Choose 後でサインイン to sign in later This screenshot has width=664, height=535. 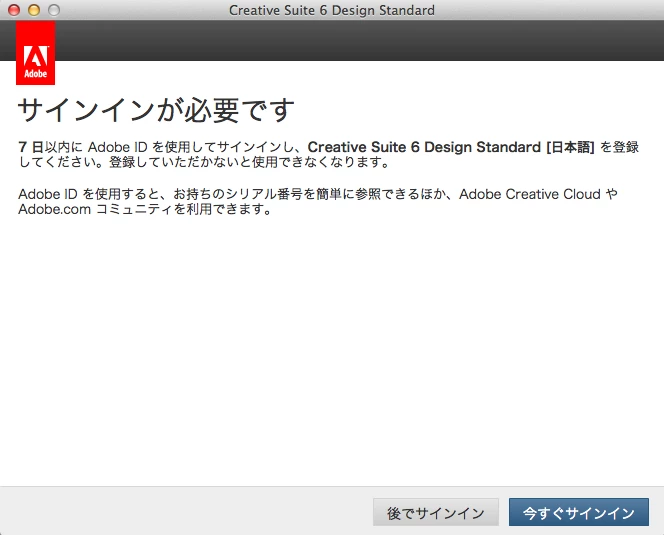click(436, 512)
